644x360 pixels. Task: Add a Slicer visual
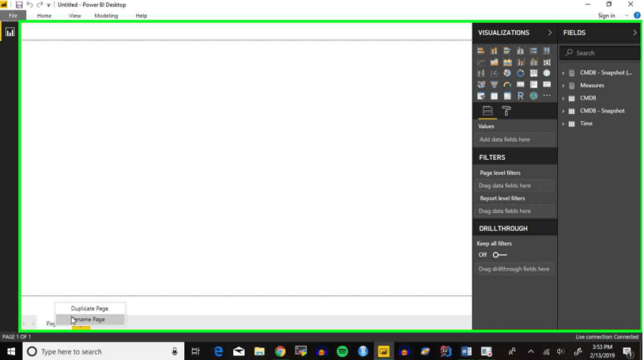(x=481, y=96)
